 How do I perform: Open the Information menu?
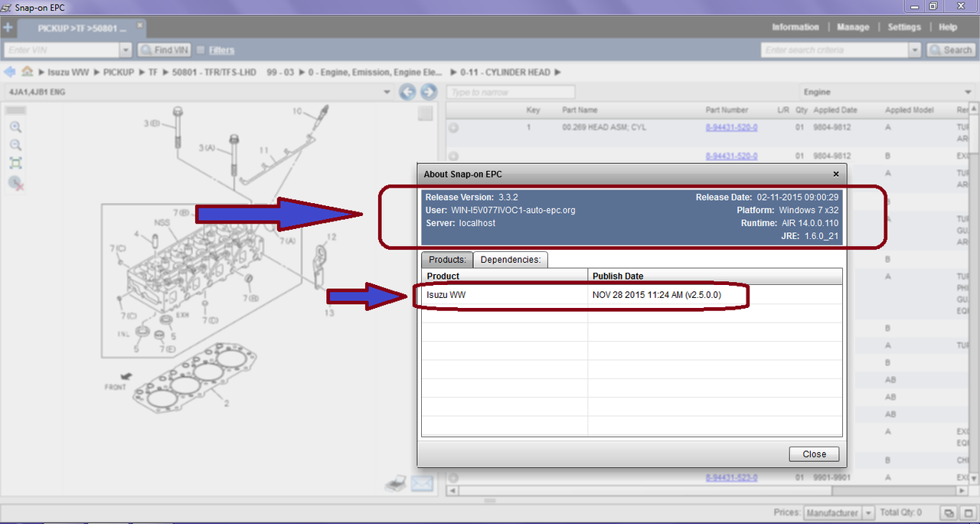(795, 27)
